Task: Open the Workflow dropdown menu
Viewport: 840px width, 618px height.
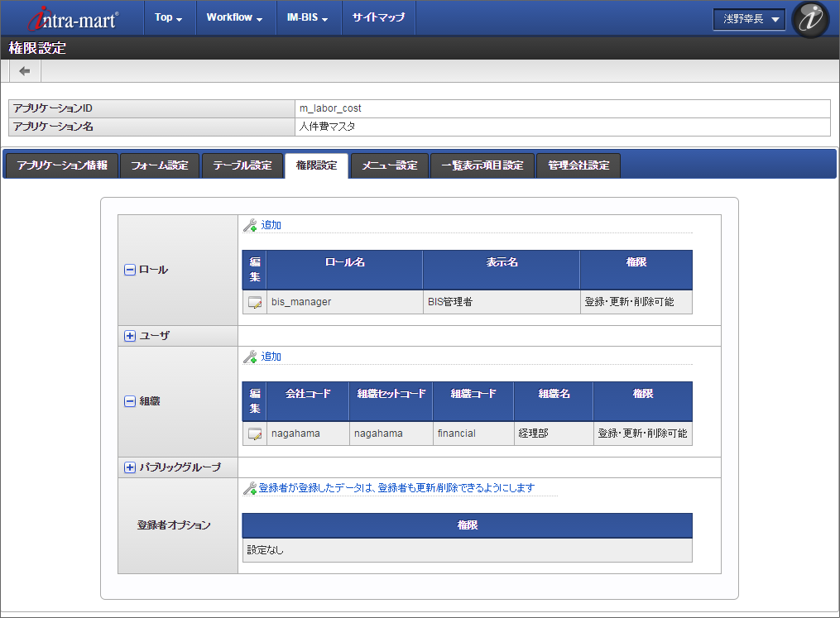Action: coord(234,17)
